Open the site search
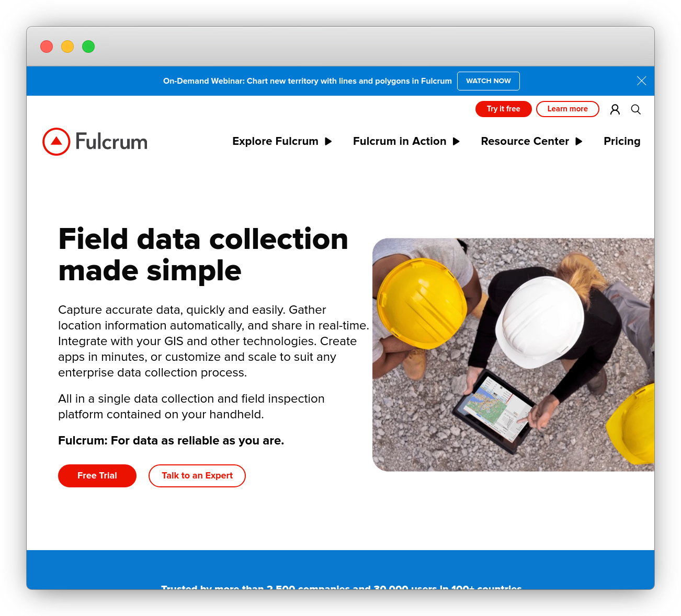The image size is (681, 616). tap(635, 109)
